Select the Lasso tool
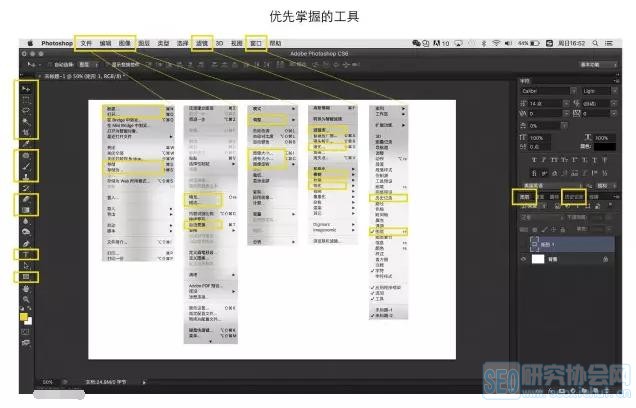Image resolution: width=636 pixels, height=408 pixels. (x=26, y=110)
